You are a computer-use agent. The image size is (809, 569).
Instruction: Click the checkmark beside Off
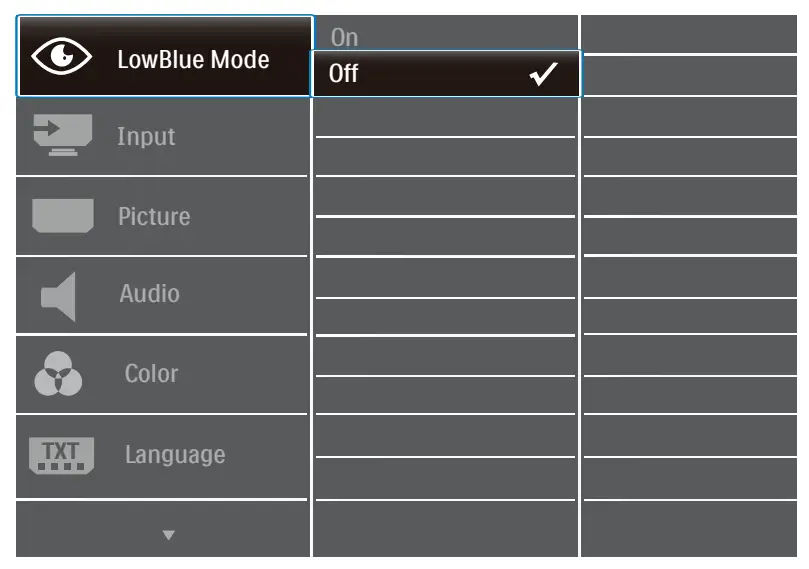tap(541, 74)
